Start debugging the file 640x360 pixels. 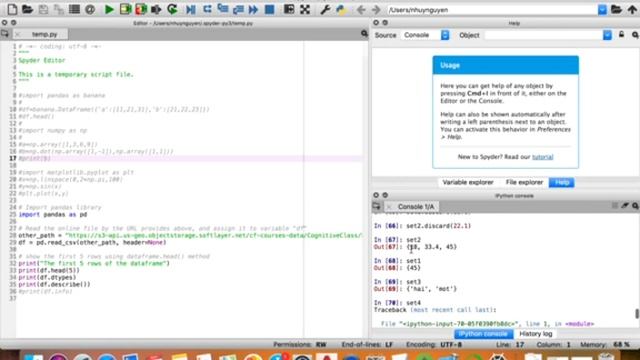(x=191, y=9)
